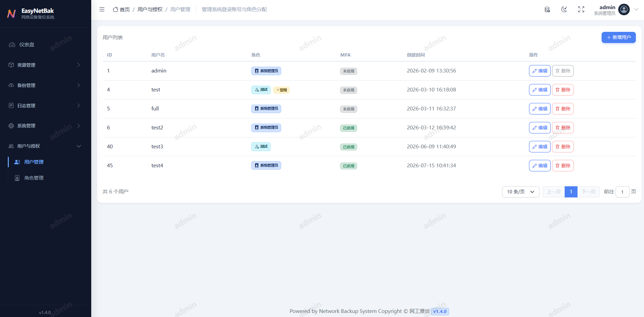Screen dimensions: 644x317
Task: Click the 仪表盘 gauge icon
Action: click(12, 45)
